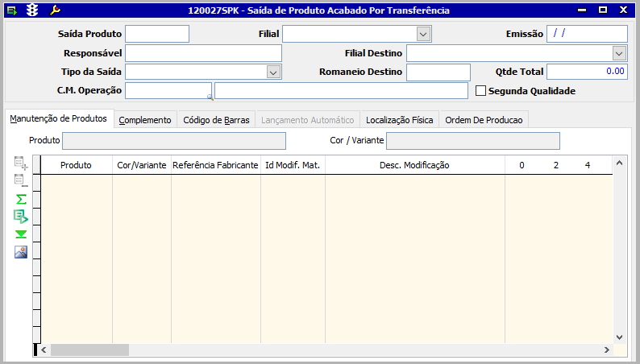This screenshot has width=640, height=364.
Task: Click the horizontal scrollbar thumb
Action: click(x=89, y=350)
